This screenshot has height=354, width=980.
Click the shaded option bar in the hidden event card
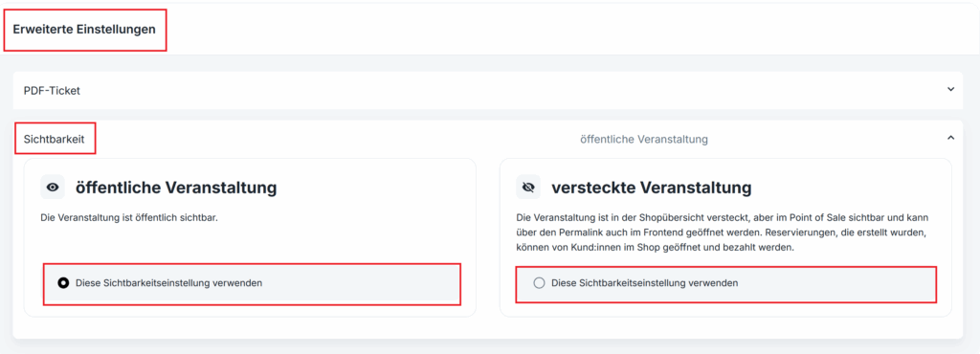(x=726, y=285)
